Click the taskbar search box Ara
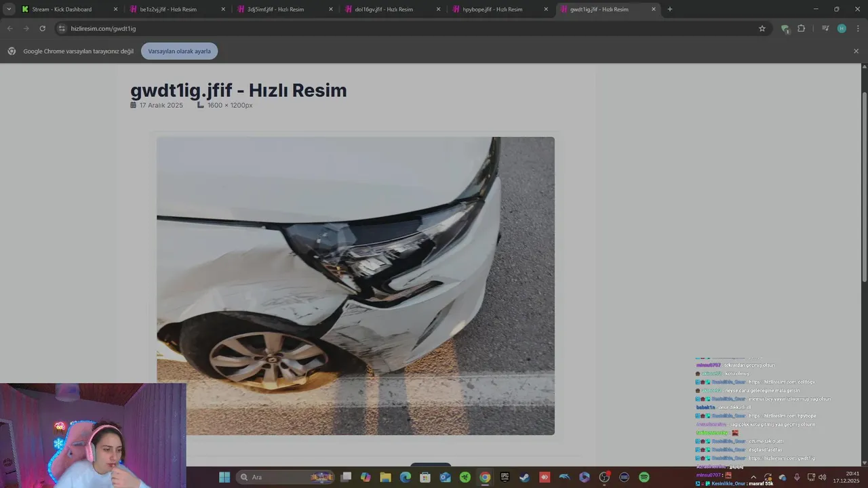 coord(286,477)
